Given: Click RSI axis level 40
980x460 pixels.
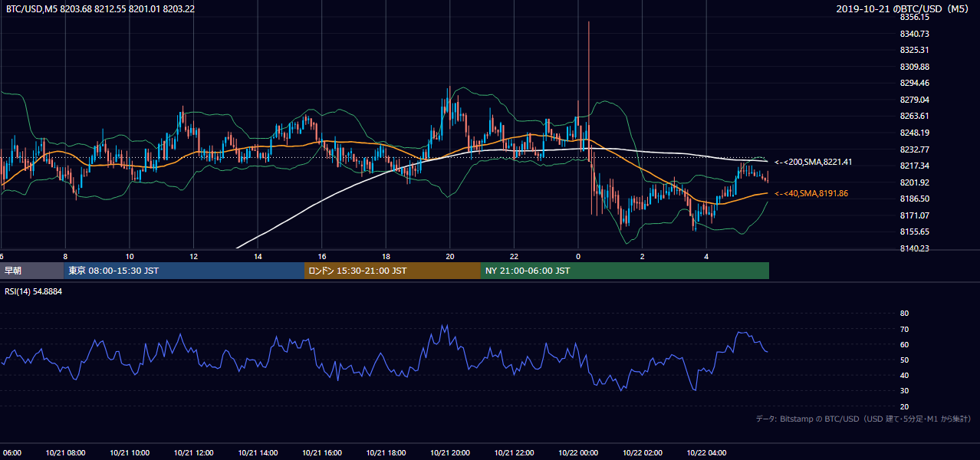Looking at the screenshot, I should (904, 375).
